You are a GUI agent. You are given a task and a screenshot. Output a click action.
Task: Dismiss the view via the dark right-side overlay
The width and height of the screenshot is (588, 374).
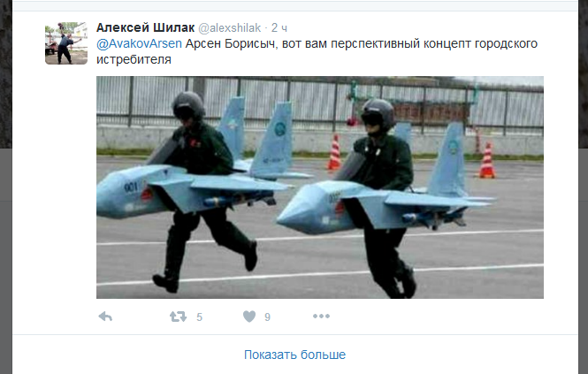click(x=583, y=187)
